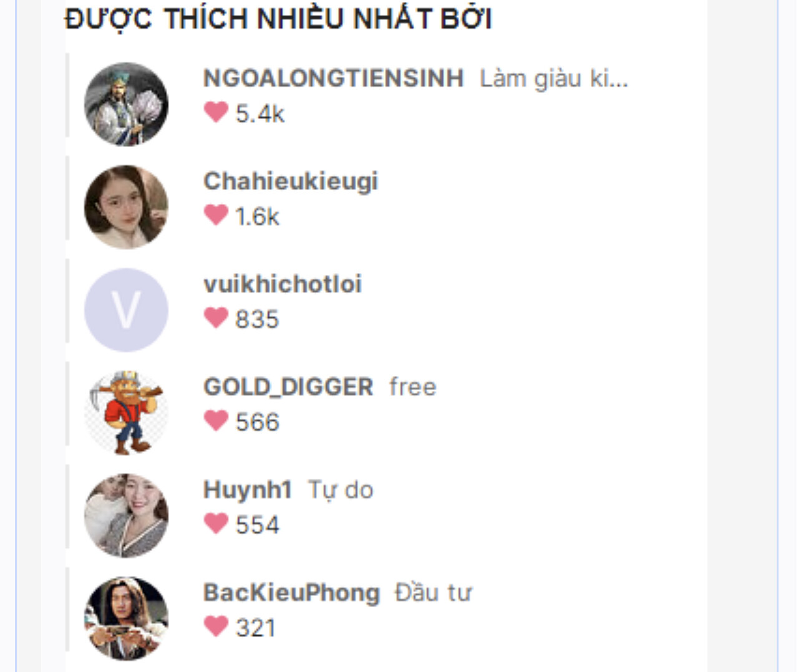The height and width of the screenshot is (672, 801).
Task: Select the heart icon beside 321
Action: click(216, 626)
